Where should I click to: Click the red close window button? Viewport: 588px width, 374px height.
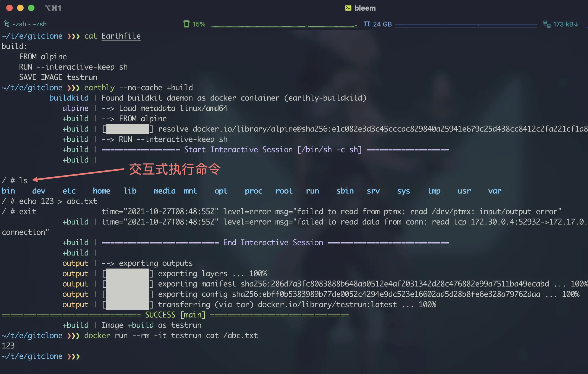click(10, 8)
